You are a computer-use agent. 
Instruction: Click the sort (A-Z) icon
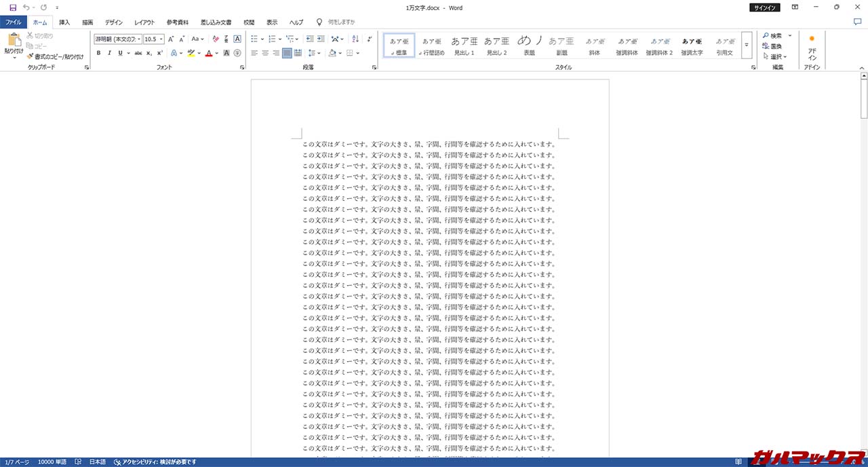coord(355,39)
